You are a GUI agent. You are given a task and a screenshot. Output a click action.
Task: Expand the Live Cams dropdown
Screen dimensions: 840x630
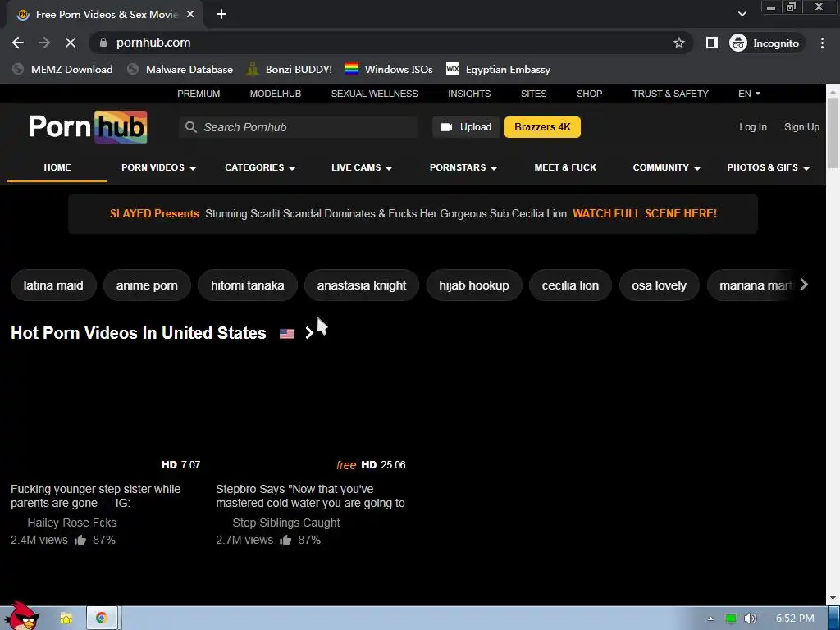[x=362, y=167]
